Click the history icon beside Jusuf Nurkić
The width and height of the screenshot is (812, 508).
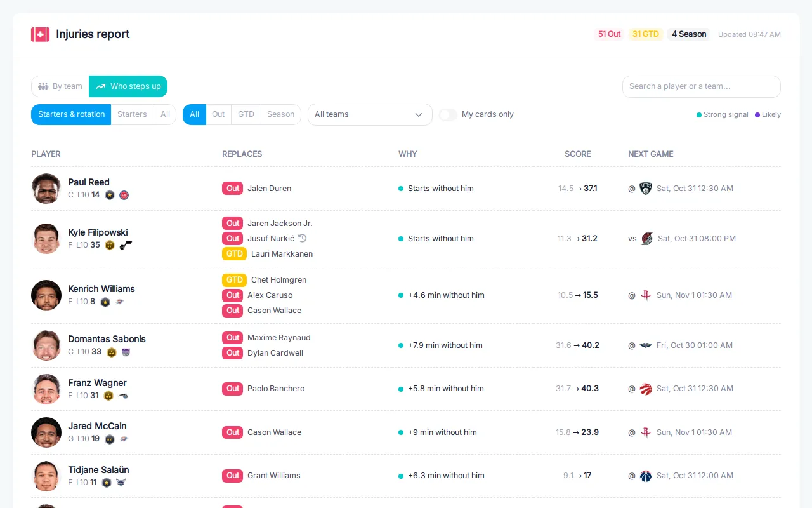click(x=303, y=238)
